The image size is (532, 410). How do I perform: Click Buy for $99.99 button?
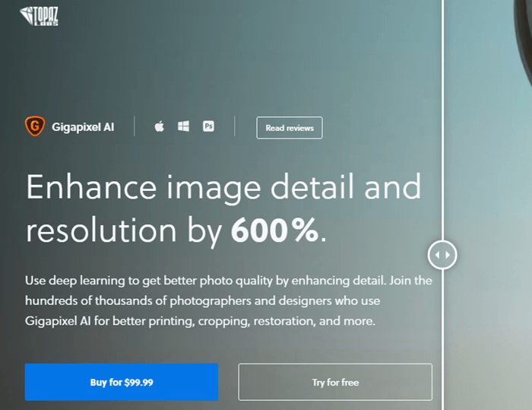tap(122, 382)
